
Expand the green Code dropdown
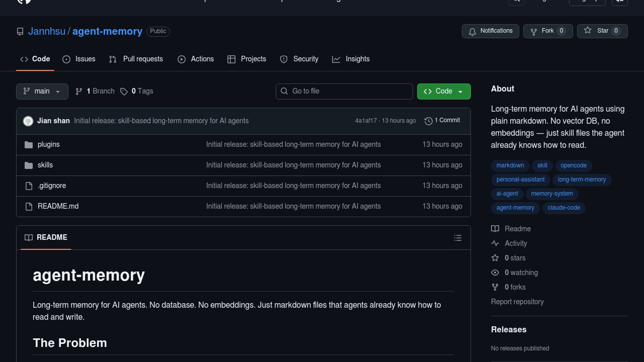click(443, 92)
